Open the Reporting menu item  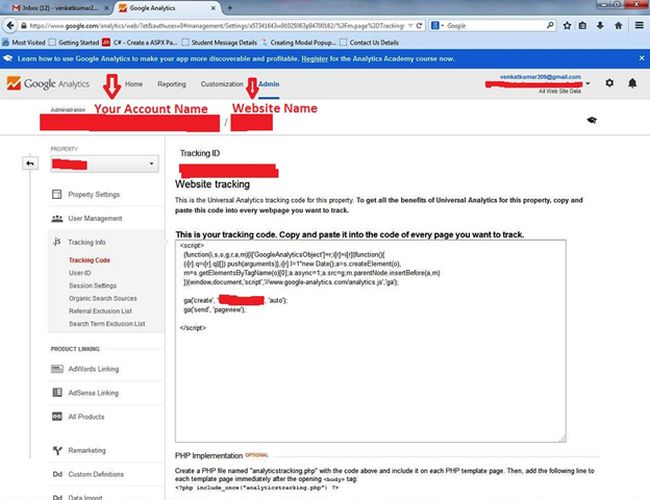[172, 84]
